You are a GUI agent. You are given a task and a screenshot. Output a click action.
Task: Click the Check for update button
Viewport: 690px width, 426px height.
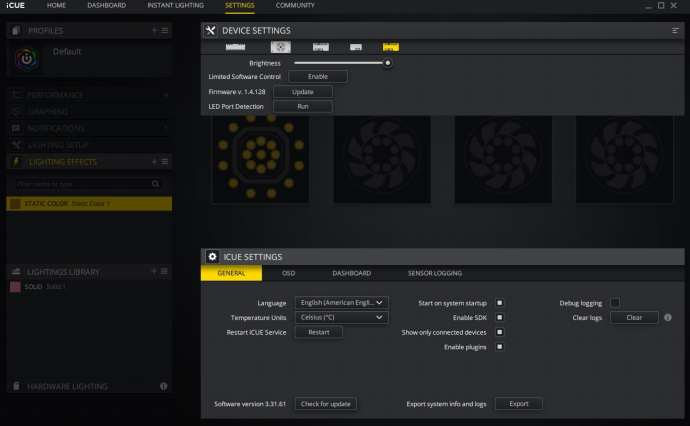[326, 404]
